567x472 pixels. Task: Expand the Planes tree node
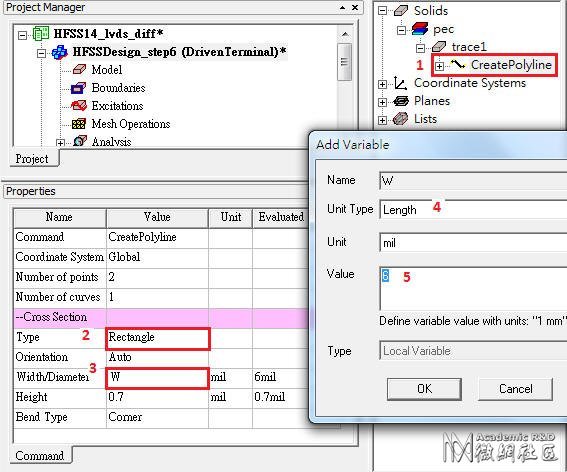tap(382, 102)
